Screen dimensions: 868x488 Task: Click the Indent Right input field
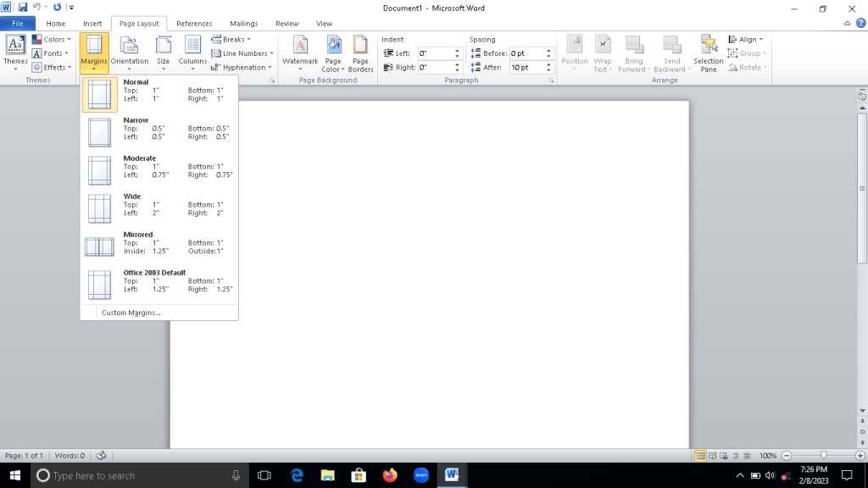point(436,67)
